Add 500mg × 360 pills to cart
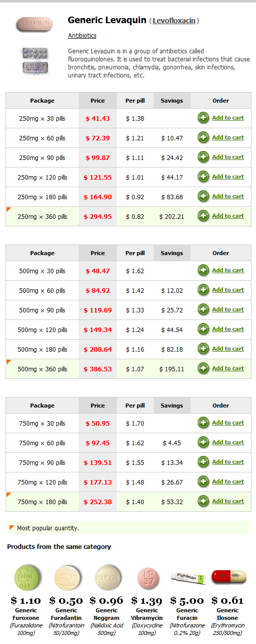Screen dimensions: 256x644 228,368
